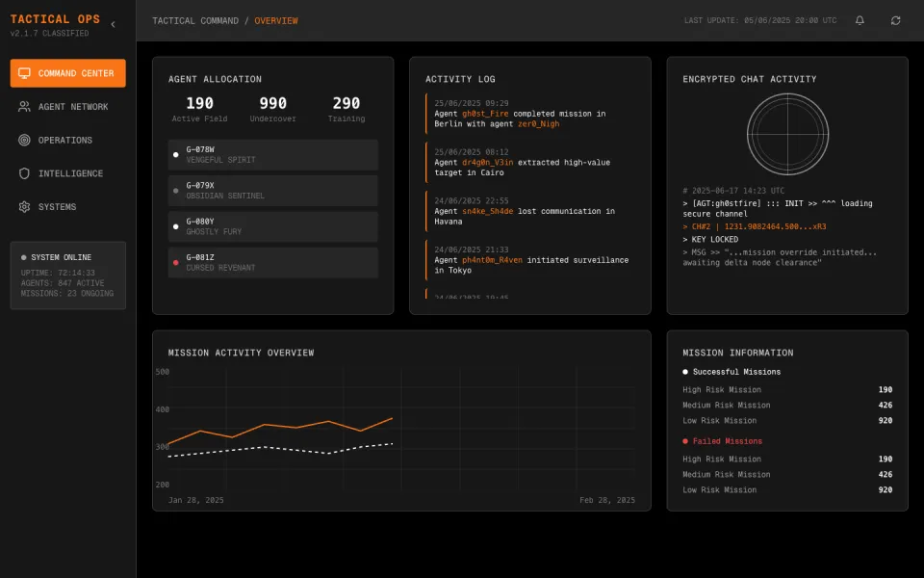Click agent sn4ke_Sh4de link
924x578 pixels.
487,211
